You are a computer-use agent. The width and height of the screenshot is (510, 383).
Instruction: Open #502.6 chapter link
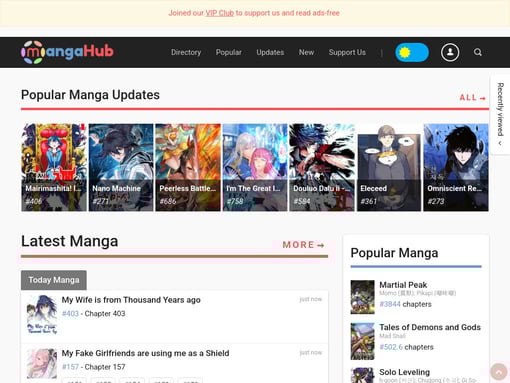click(x=391, y=347)
